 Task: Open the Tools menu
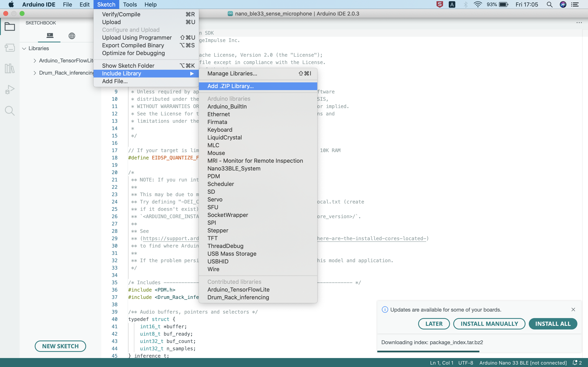coord(130,4)
